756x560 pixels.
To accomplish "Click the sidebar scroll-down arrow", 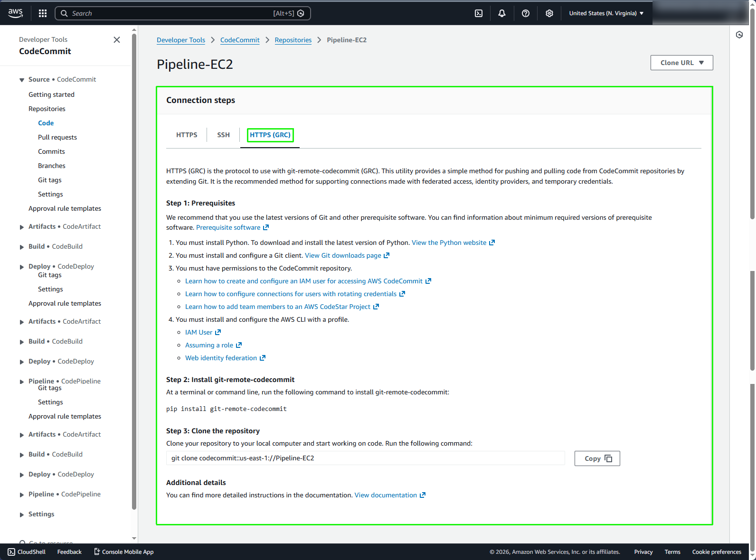I will click(134, 539).
